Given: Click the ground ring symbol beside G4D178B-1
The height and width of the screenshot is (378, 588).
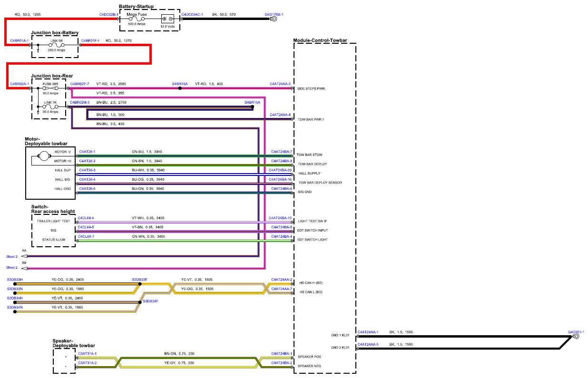Looking at the screenshot, I should (274, 19).
